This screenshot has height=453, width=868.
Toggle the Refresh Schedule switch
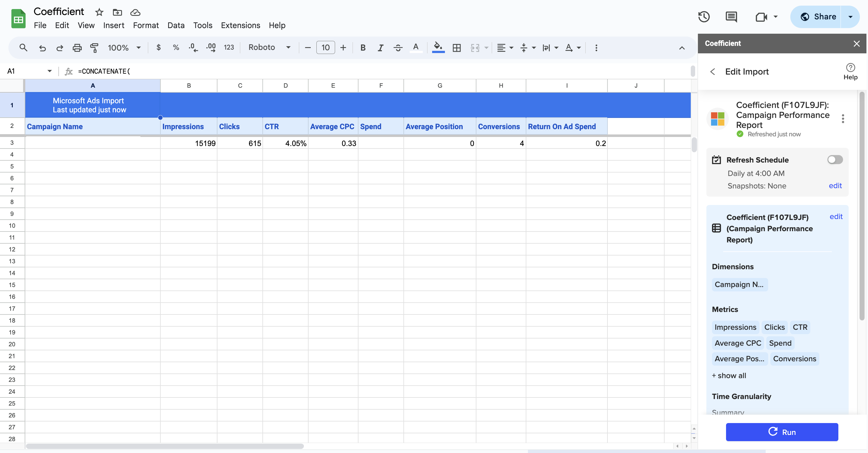[x=835, y=159]
